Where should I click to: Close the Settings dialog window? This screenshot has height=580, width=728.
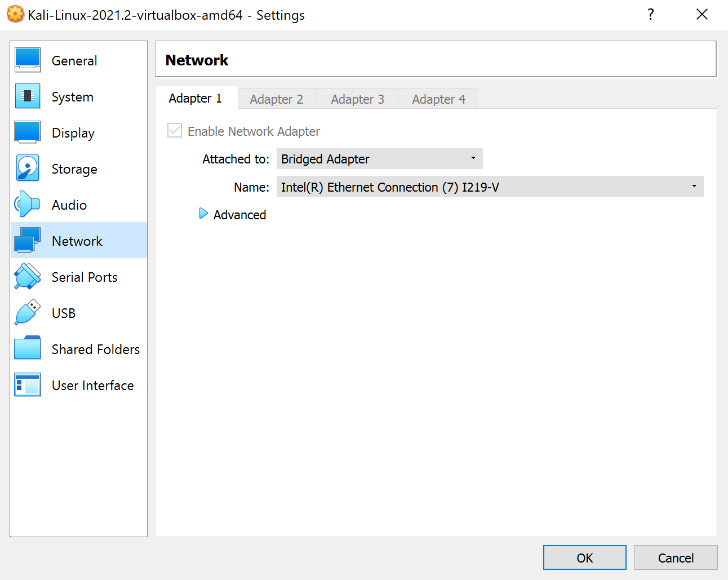point(702,15)
